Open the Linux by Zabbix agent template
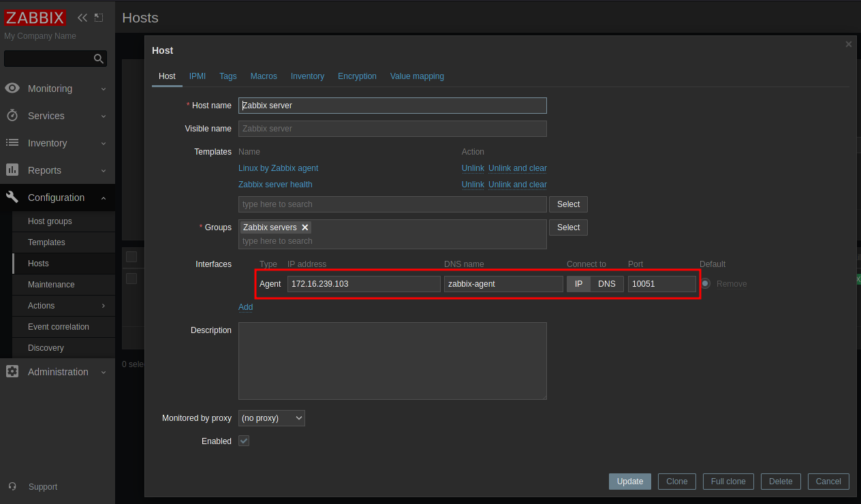 [278, 168]
